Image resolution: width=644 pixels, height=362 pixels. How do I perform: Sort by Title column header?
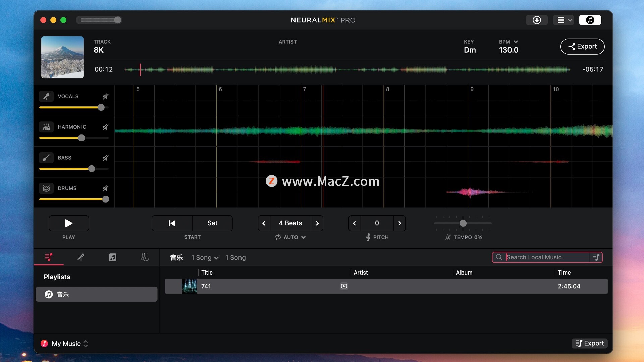[207, 273]
